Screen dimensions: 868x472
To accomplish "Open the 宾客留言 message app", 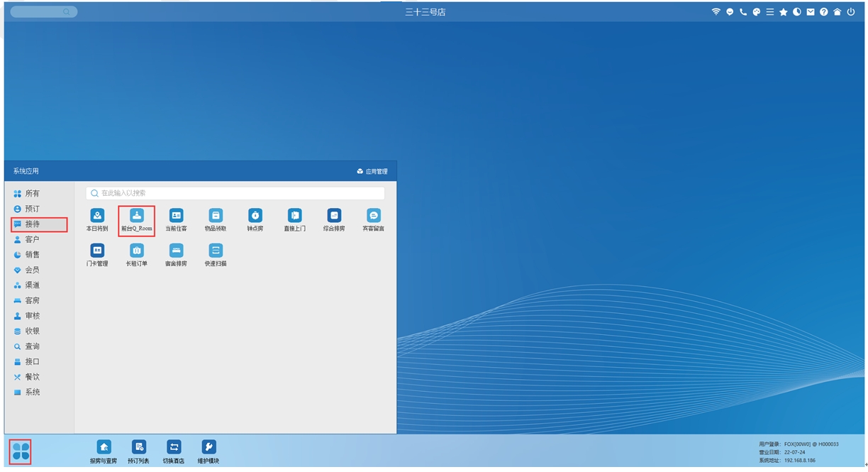I will [x=374, y=219].
